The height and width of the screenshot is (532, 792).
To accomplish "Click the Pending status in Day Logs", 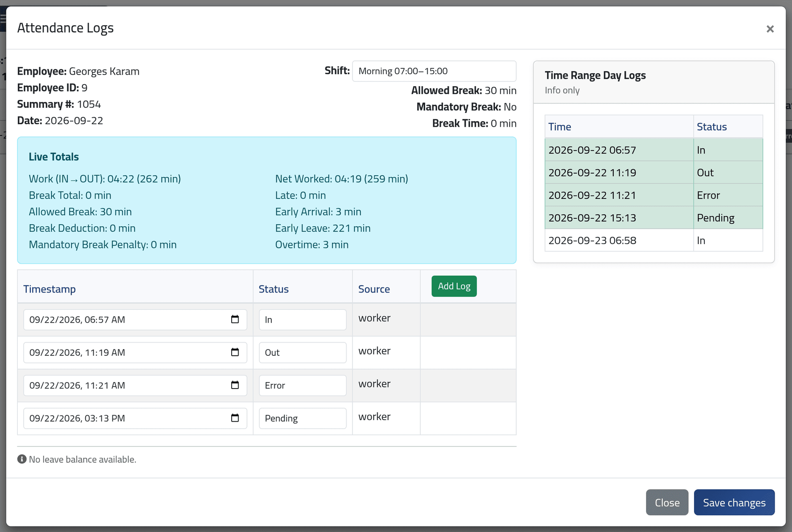I will 716,218.
